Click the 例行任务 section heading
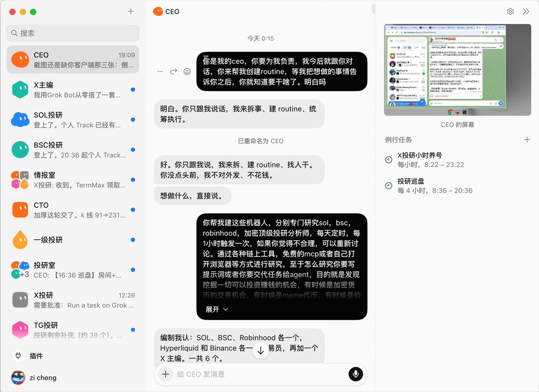 [x=398, y=140]
